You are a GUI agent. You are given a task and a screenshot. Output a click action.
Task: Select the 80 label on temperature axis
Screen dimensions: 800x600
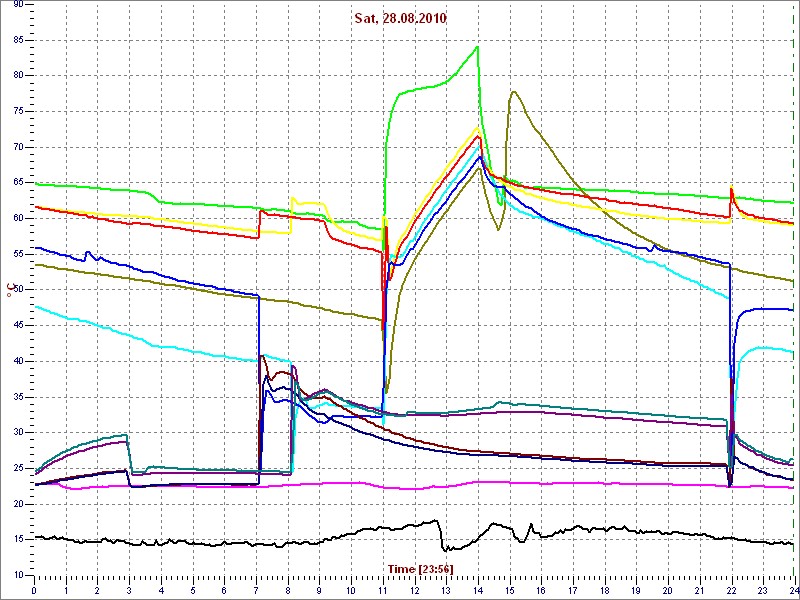point(18,76)
